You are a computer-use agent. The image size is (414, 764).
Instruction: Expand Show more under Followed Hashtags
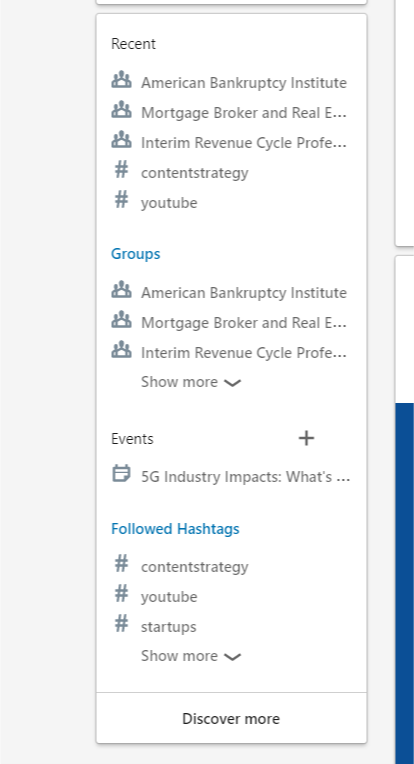(191, 656)
